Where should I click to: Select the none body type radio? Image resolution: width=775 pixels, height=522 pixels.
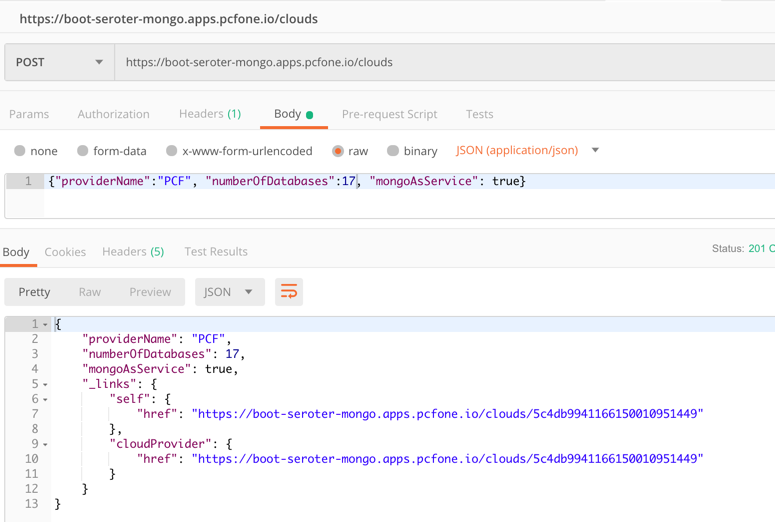tap(20, 151)
